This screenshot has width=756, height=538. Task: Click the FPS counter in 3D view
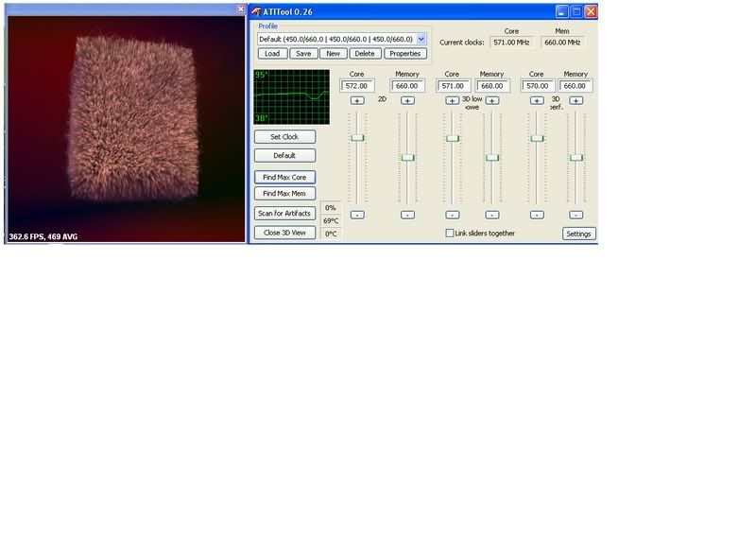(x=43, y=237)
